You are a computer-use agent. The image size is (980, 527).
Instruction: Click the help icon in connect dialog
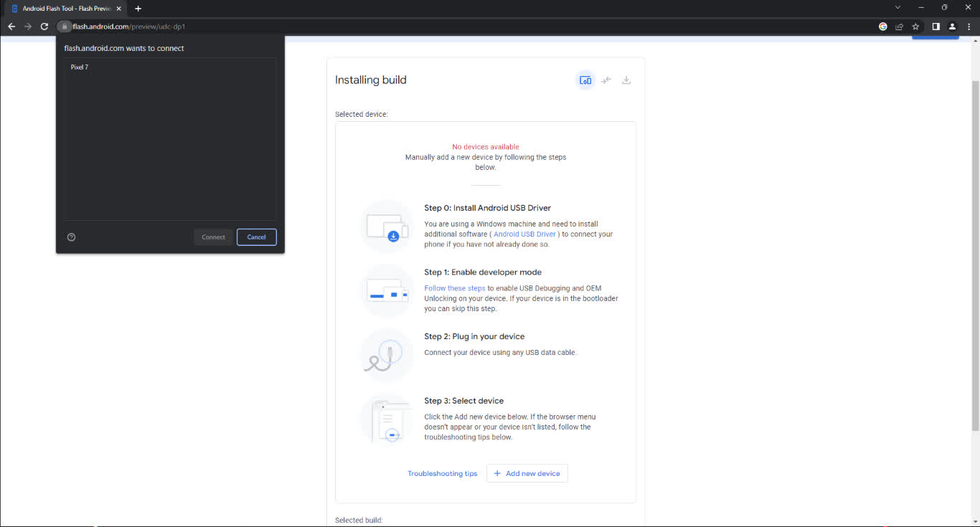click(71, 237)
